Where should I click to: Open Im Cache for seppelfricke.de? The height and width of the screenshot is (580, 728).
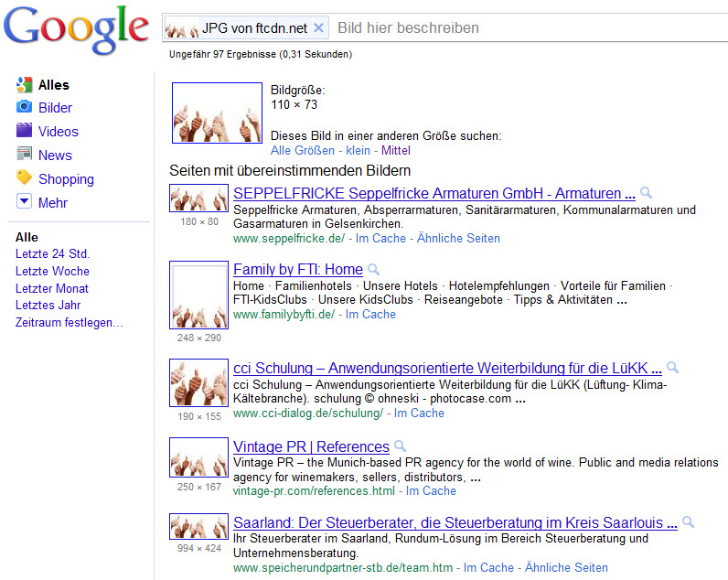380,238
